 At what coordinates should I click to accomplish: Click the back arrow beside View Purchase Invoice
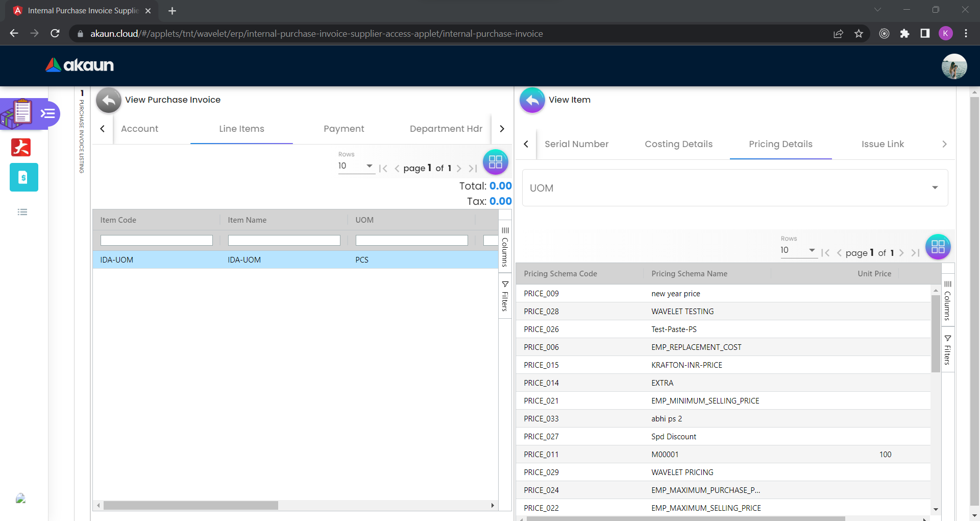point(109,100)
